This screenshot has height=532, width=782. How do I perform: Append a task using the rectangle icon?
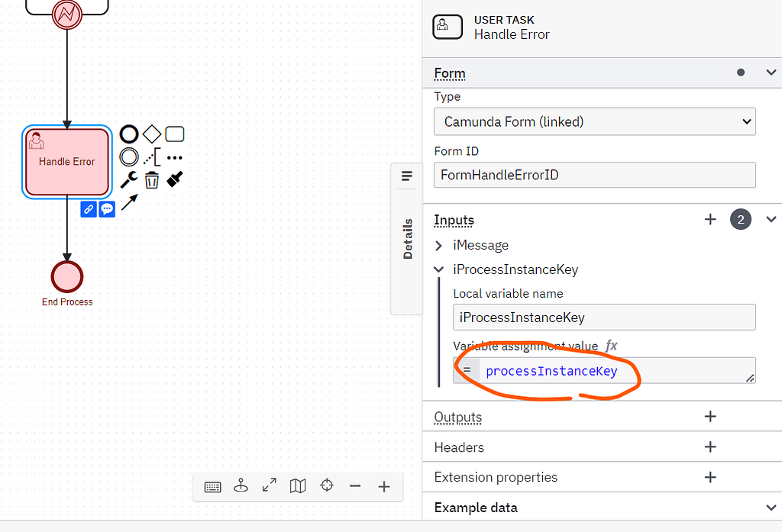pos(174,134)
